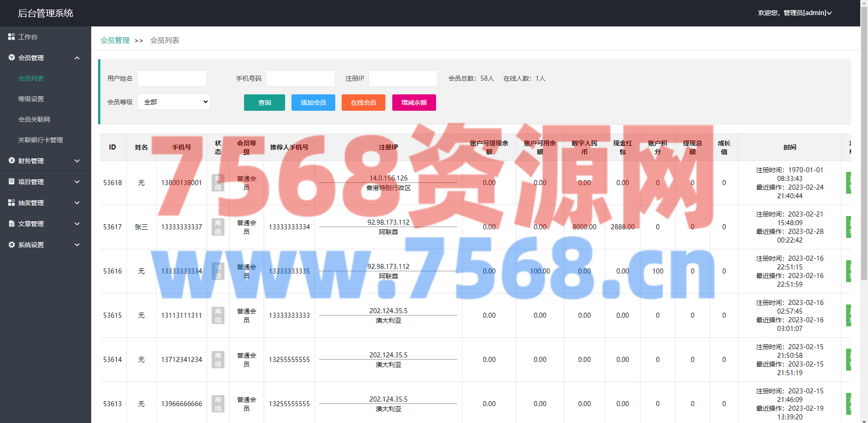The width and height of the screenshot is (868, 423).
Task: Click the pink 增减余额 button
Action: tap(414, 103)
